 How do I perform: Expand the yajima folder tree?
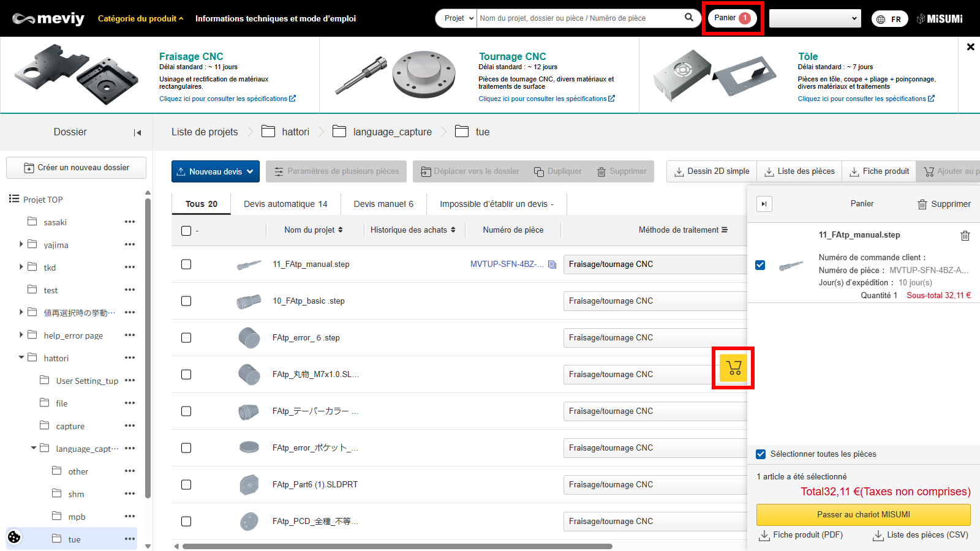point(21,244)
